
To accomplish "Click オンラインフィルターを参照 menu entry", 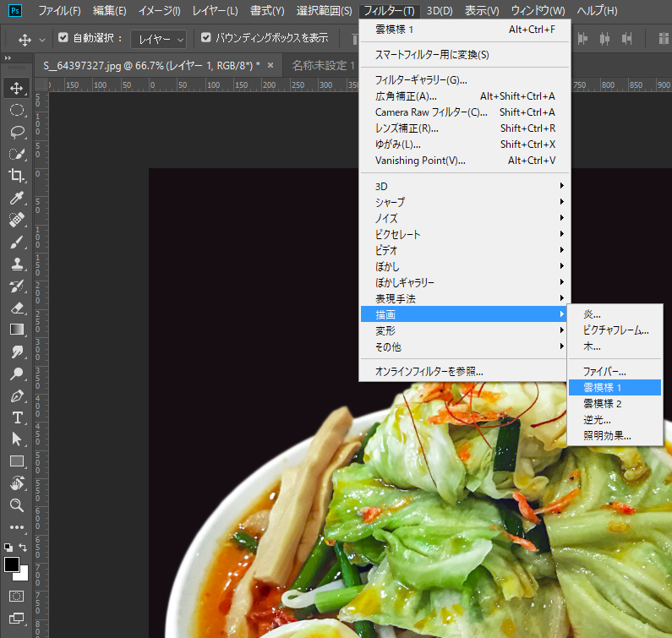I will coord(429,371).
